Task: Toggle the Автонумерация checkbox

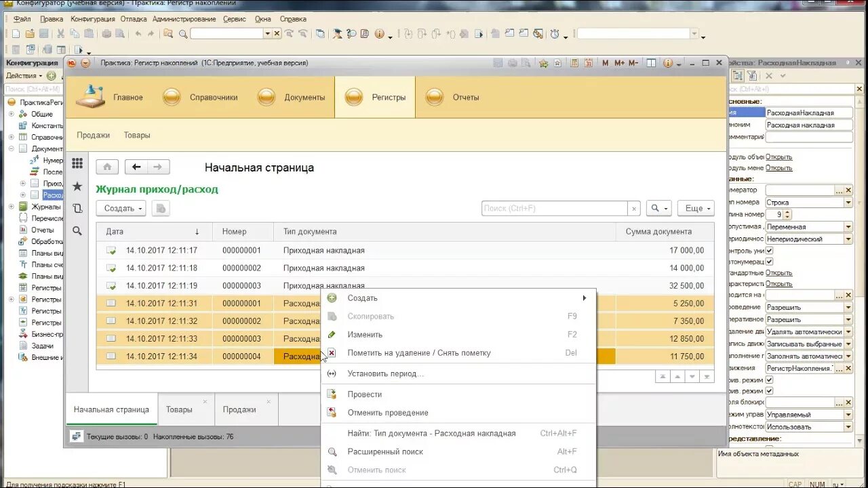Action: 769,261
